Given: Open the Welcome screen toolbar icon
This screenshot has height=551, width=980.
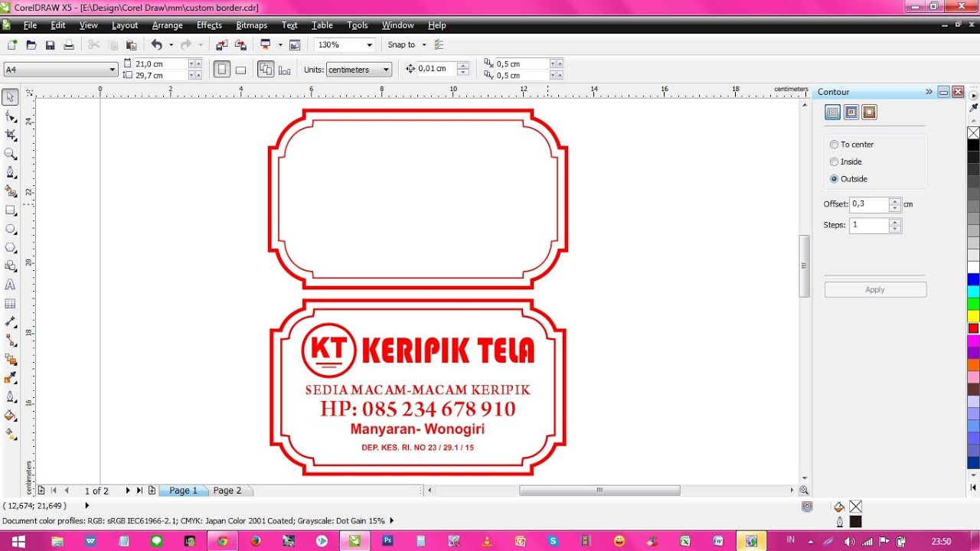Looking at the screenshot, I should pyautogui.click(x=295, y=45).
